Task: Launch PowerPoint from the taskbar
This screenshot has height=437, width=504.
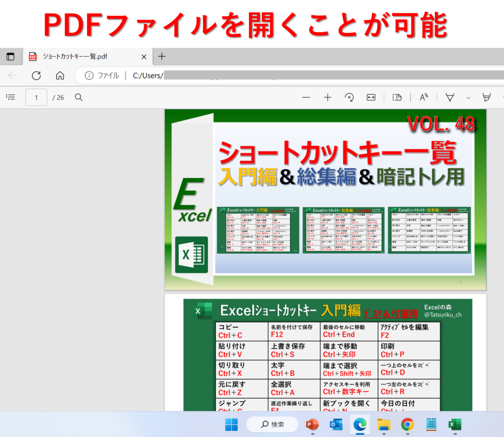Action: pyautogui.click(x=312, y=424)
